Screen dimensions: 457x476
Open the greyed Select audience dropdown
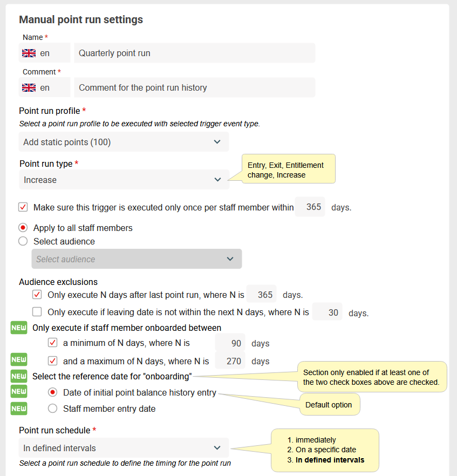point(137,259)
